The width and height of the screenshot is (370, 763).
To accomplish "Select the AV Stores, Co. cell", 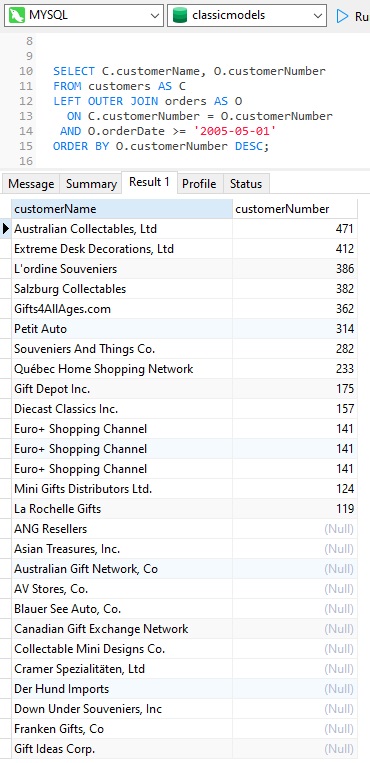I will coord(122,589).
